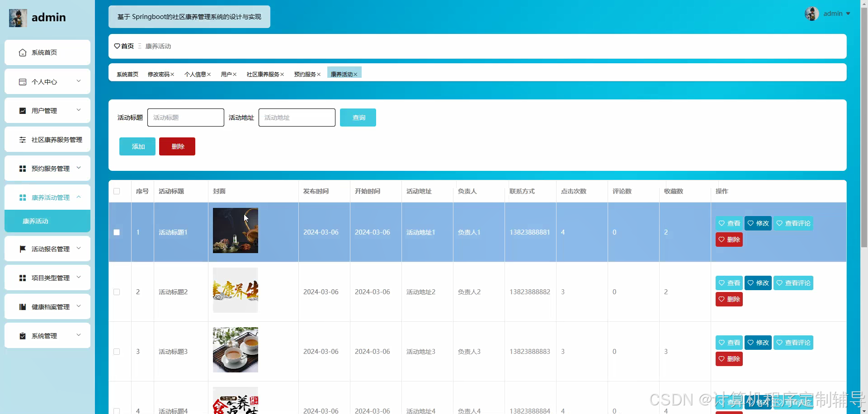This screenshot has height=414, width=868.
Task: Switch to the 修改密码 tab
Action: [159, 75]
